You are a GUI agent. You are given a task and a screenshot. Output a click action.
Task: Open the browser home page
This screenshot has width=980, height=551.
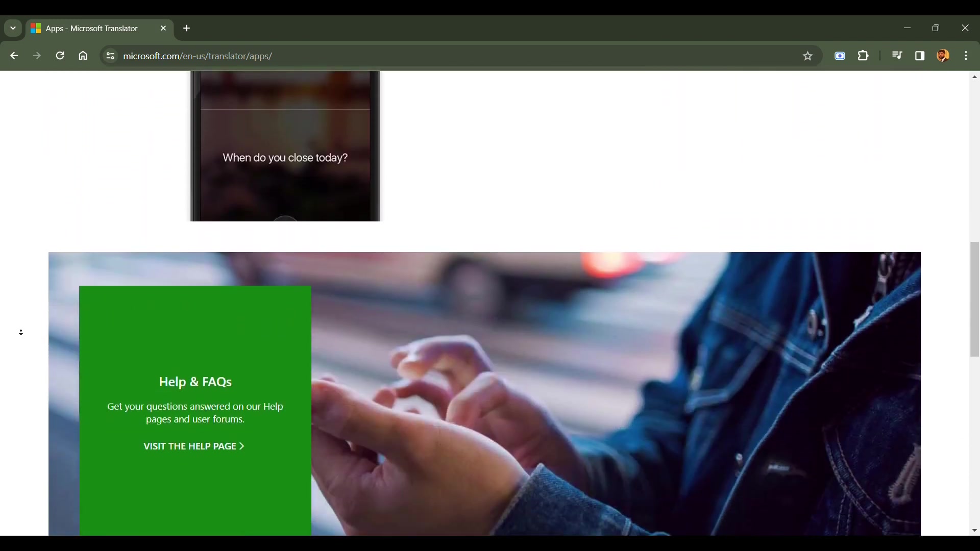83,56
